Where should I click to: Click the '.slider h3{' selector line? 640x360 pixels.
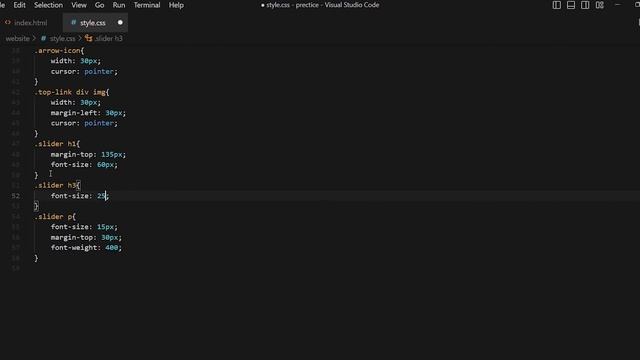tap(57, 185)
